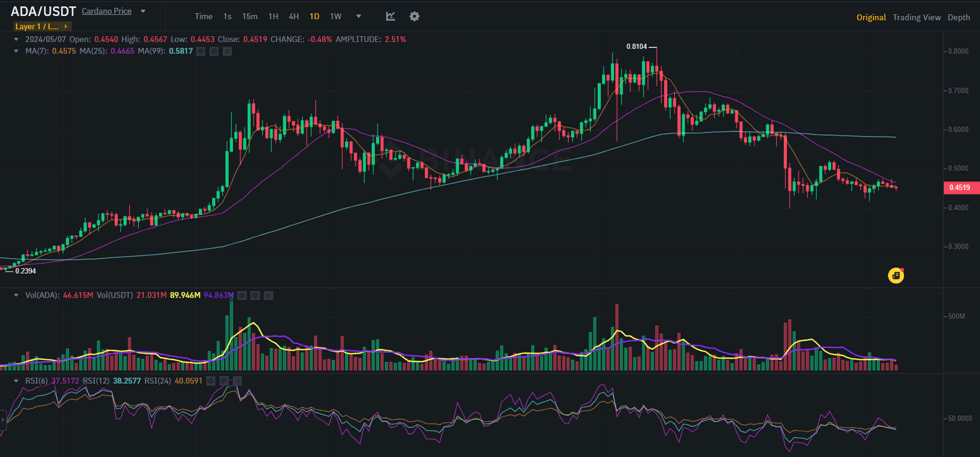Open the technical indicators chart icon
Screen dimensions: 980x457
(x=390, y=16)
